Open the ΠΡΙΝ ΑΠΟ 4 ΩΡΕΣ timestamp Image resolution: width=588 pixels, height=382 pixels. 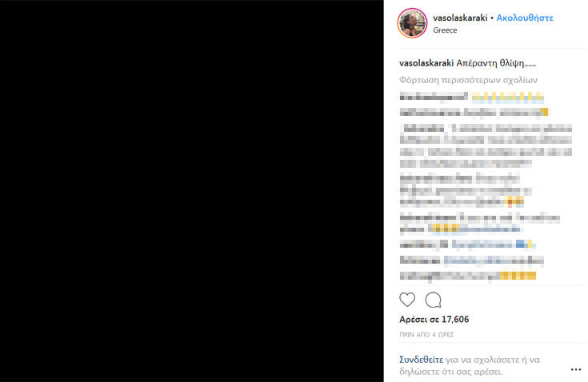click(426, 334)
